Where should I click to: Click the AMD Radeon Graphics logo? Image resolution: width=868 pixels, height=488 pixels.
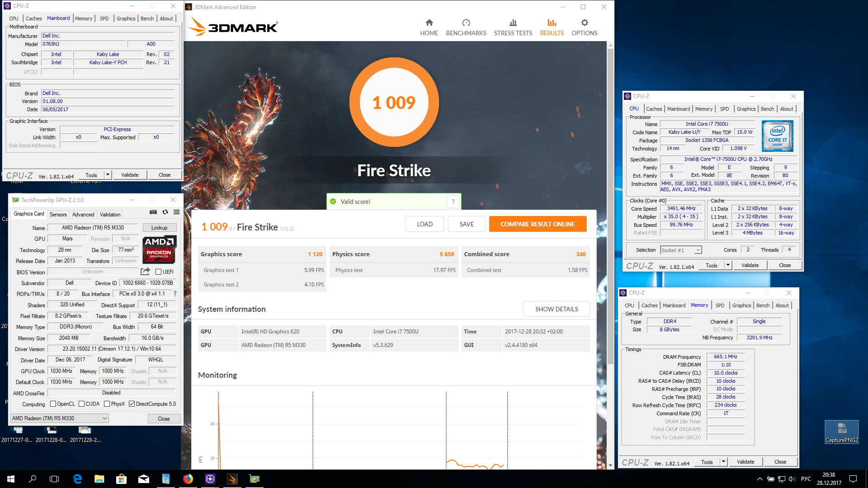pos(159,249)
